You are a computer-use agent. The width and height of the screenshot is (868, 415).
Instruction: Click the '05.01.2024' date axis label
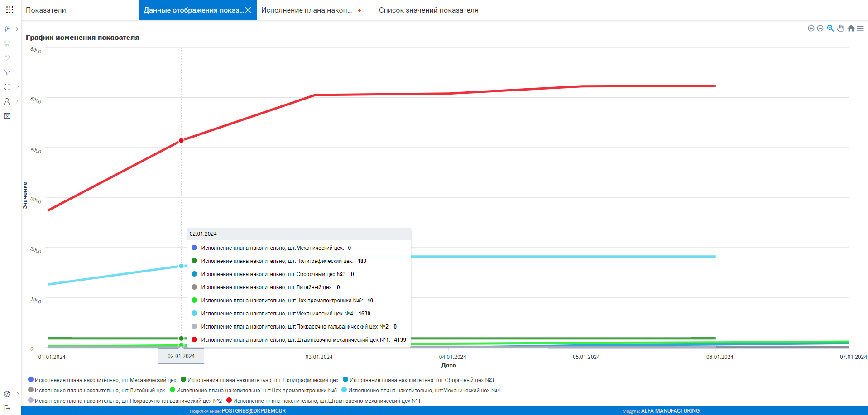click(586, 357)
